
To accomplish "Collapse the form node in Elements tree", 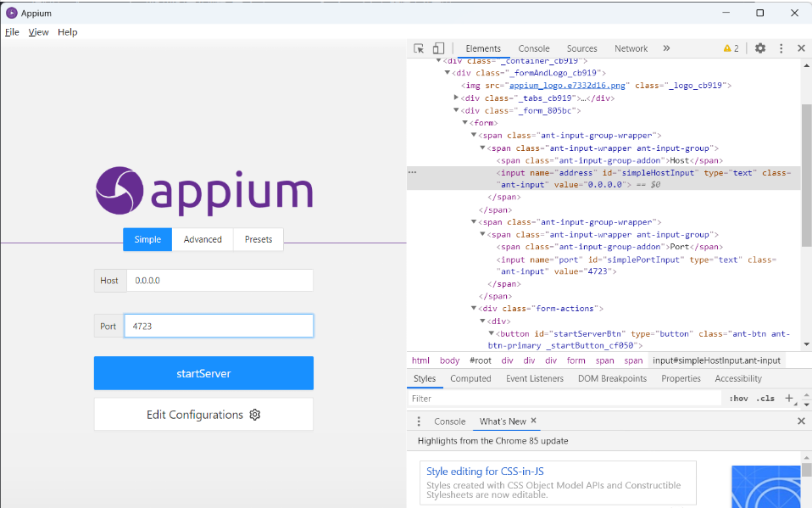I will click(464, 122).
